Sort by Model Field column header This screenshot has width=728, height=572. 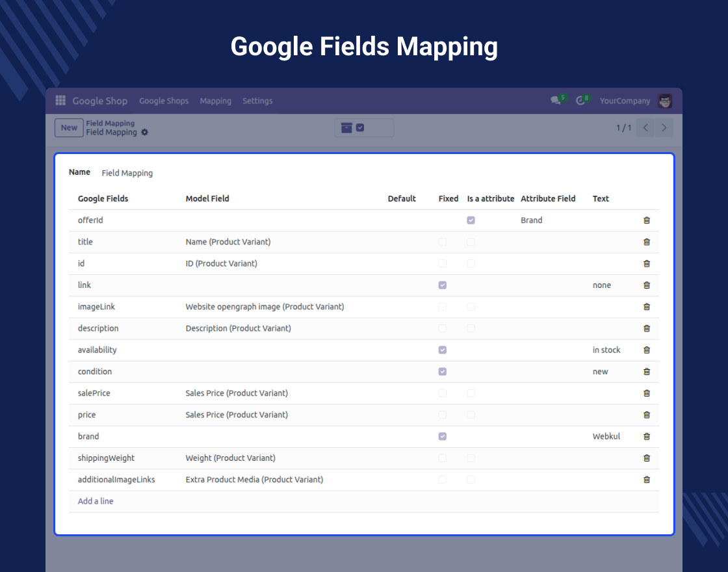(207, 199)
